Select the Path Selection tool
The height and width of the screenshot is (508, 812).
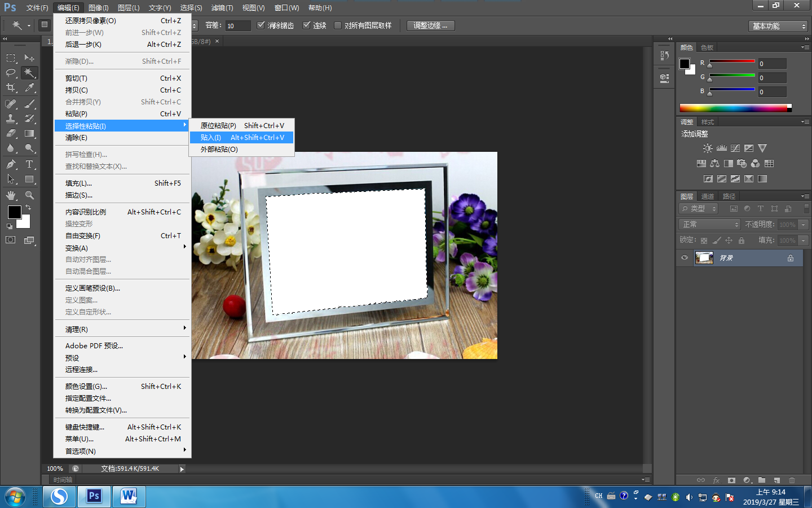click(x=11, y=179)
